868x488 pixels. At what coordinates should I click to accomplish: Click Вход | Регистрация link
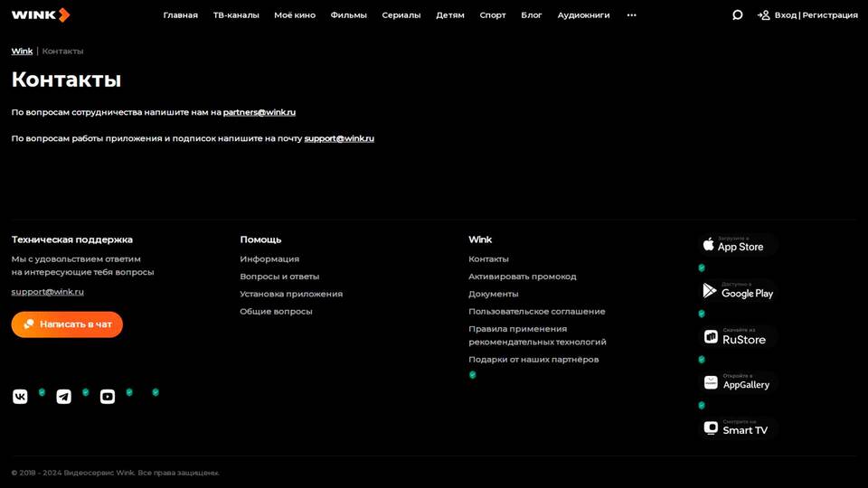(x=816, y=15)
